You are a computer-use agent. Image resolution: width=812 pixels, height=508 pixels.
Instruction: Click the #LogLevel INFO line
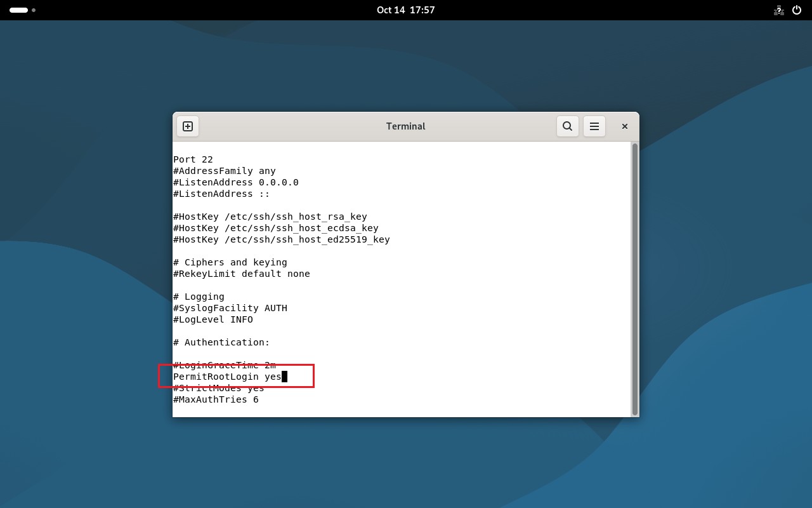click(214, 319)
